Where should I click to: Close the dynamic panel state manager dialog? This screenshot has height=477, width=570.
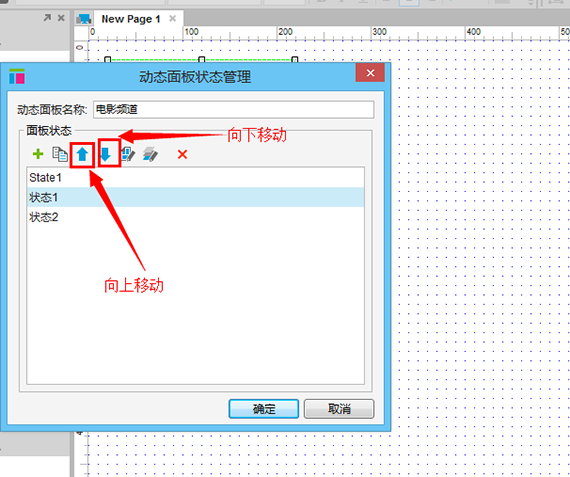point(370,73)
